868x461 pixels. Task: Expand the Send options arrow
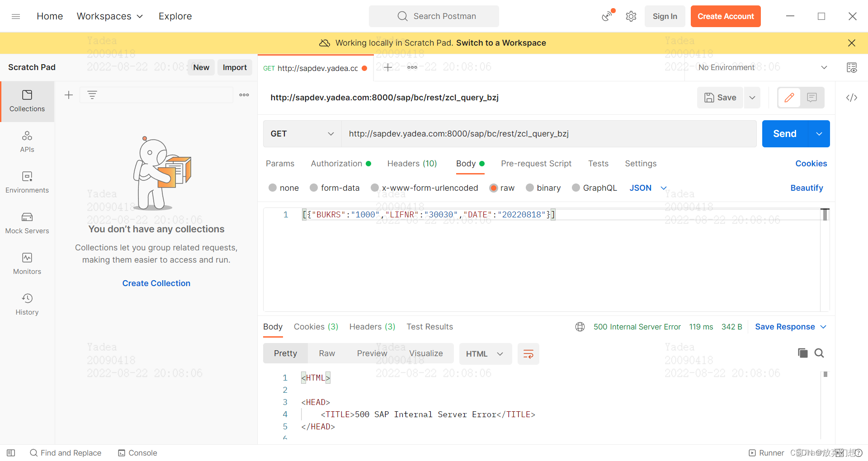click(819, 134)
